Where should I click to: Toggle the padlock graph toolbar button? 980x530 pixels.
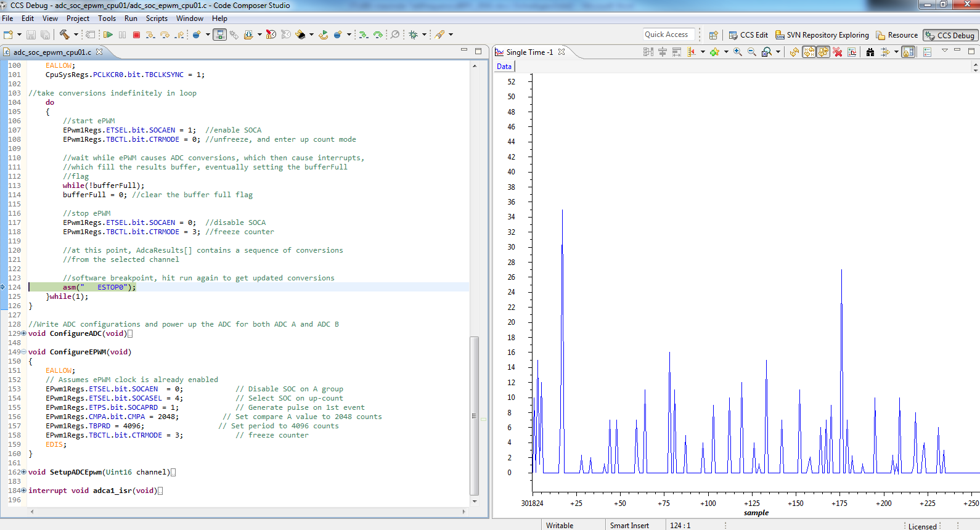[x=909, y=52]
